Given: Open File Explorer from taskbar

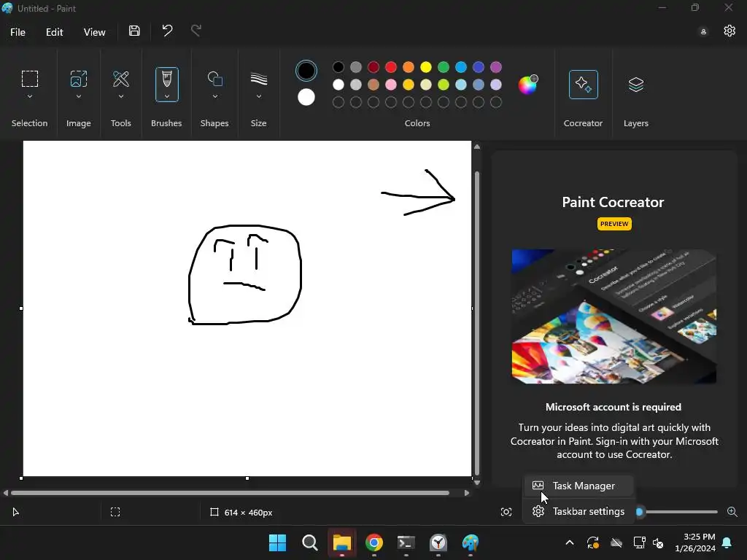Looking at the screenshot, I should tap(341, 542).
